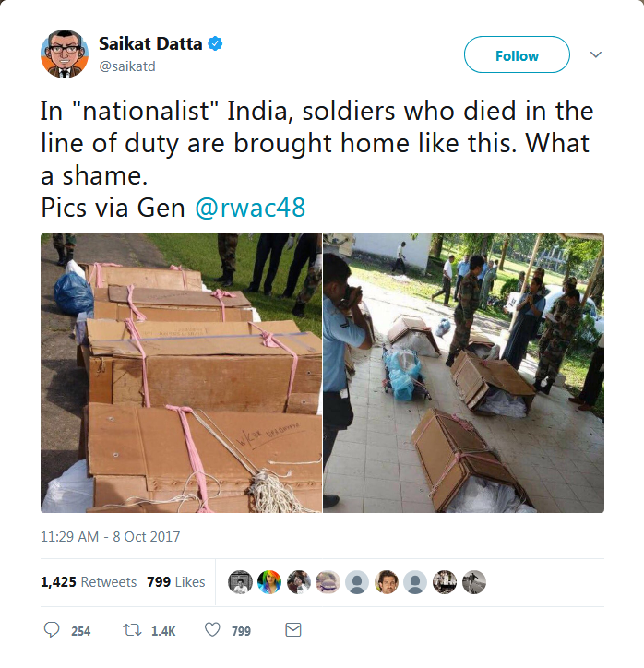Click the envelope direct message icon
Viewport: 644px width, 668px height.
coord(293,629)
